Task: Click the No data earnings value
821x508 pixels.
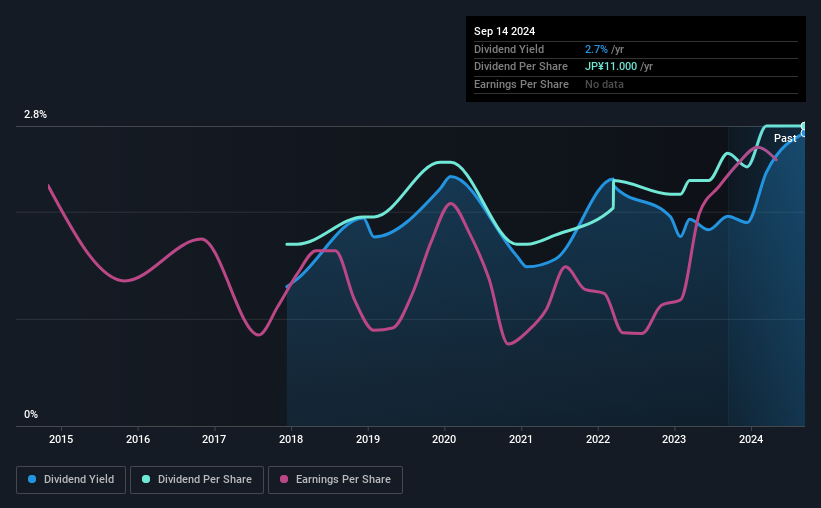Action: 604,84
